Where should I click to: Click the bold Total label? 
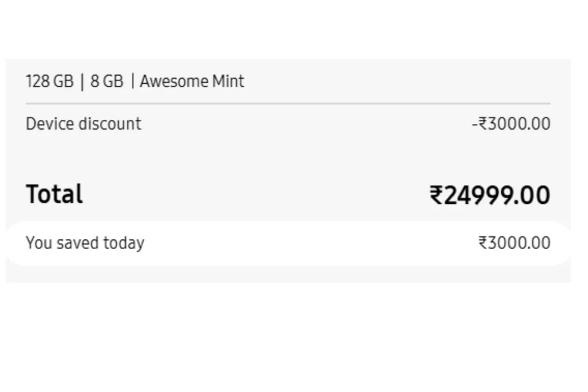[x=55, y=194]
